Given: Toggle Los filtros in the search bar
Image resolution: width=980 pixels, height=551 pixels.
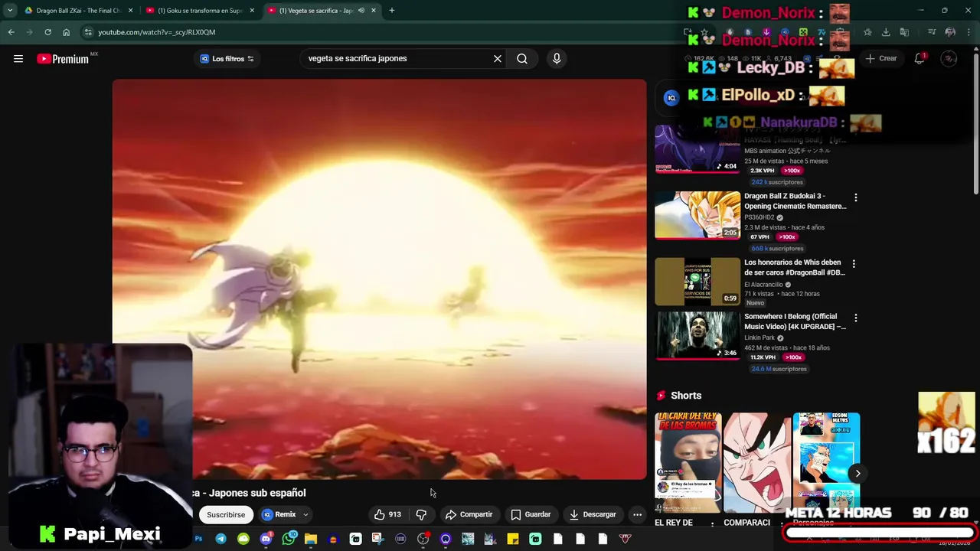Looking at the screenshot, I should [x=227, y=59].
